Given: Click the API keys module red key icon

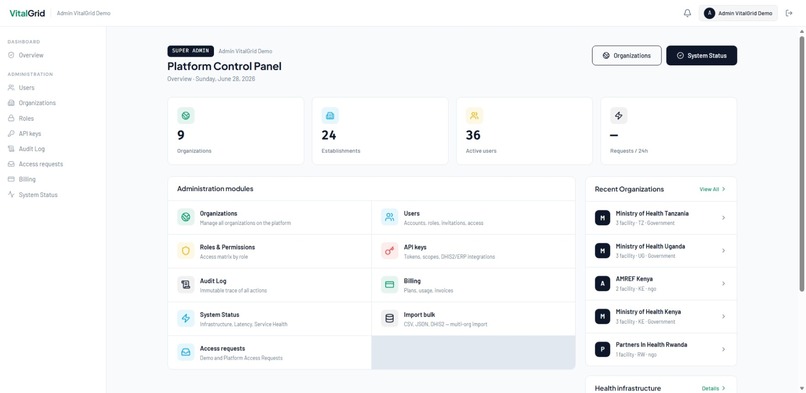Looking at the screenshot, I should [390, 251].
